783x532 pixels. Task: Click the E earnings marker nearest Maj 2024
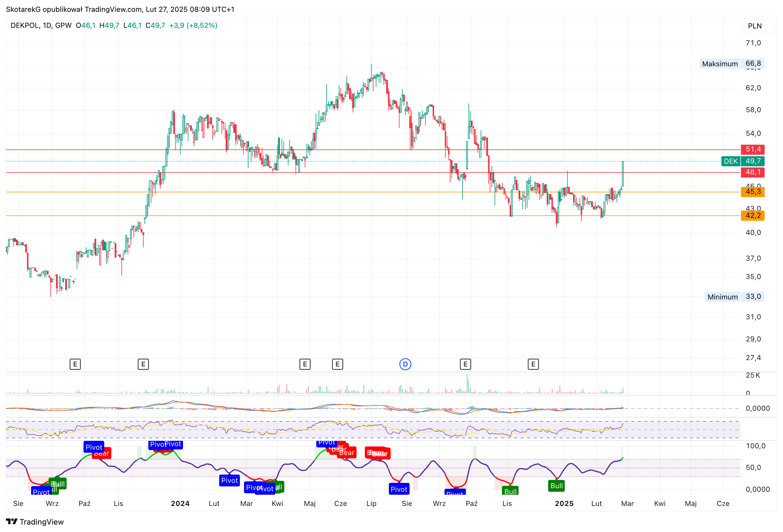click(x=304, y=364)
